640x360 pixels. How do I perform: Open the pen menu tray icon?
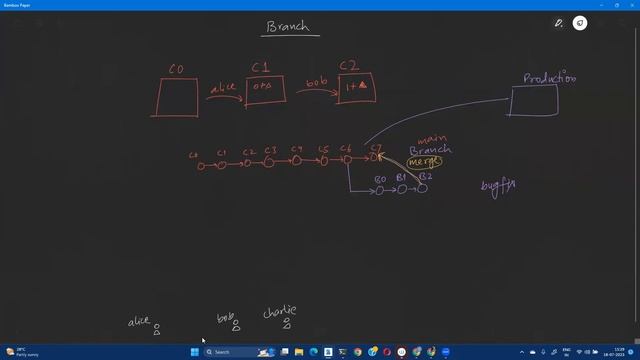pyautogui.click(x=554, y=352)
